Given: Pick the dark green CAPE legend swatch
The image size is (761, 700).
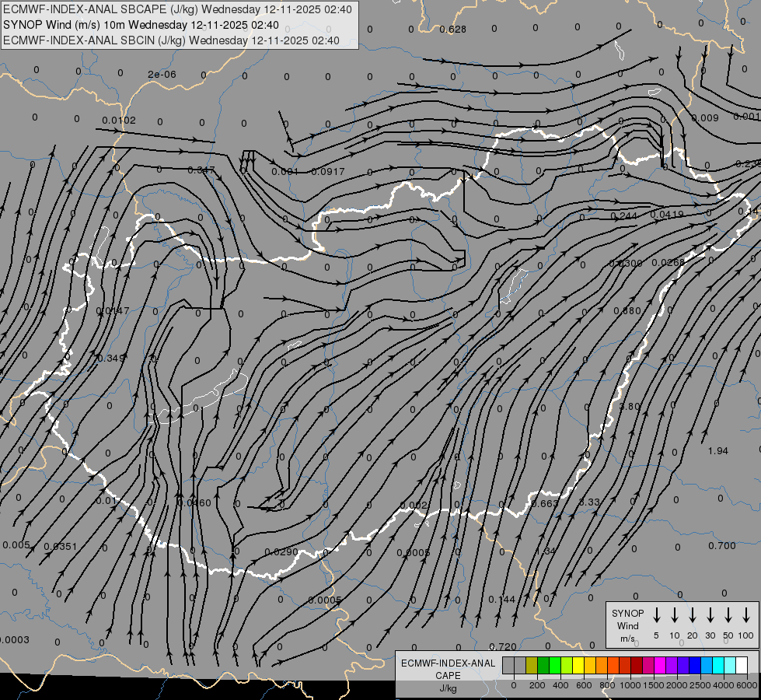Looking at the screenshot, I should click(x=543, y=665).
